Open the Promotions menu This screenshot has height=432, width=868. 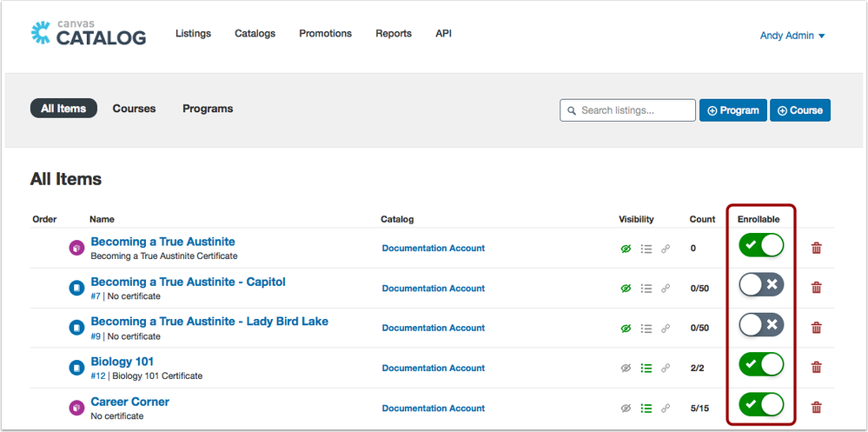click(325, 34)
